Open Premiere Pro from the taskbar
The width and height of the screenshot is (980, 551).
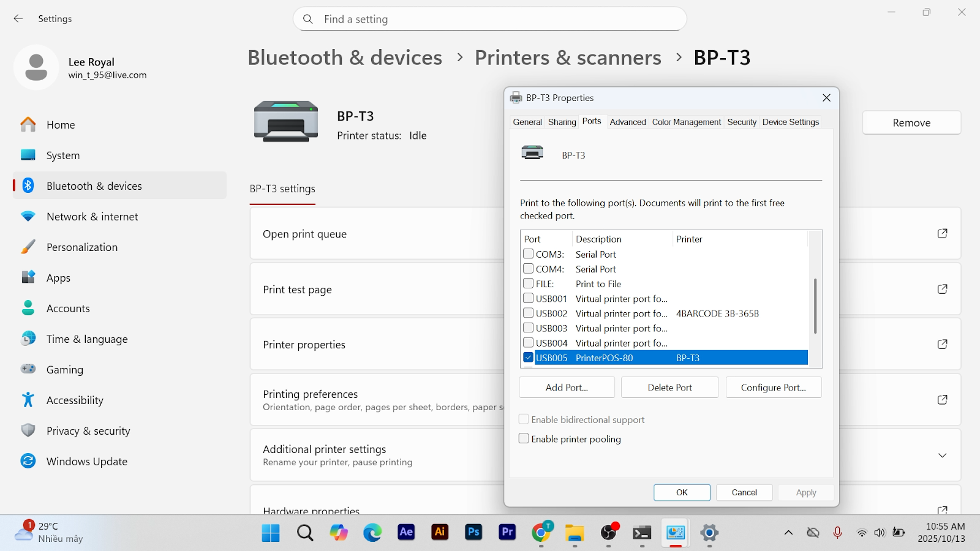coord(507,533)
